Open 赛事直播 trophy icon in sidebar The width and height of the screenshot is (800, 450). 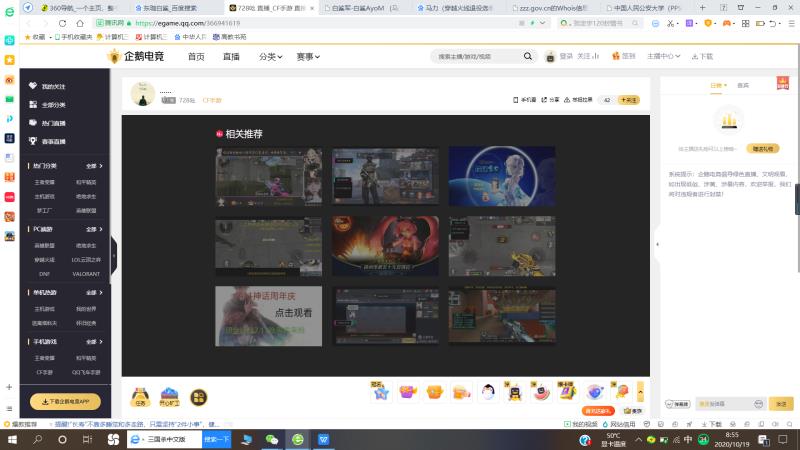[33, 141]
